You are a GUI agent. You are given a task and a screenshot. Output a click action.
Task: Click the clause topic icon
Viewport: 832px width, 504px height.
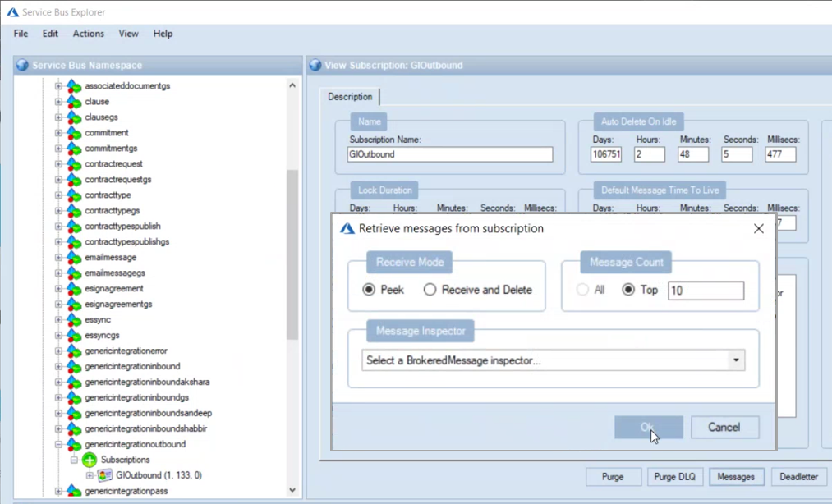click(x=74, y=101)
